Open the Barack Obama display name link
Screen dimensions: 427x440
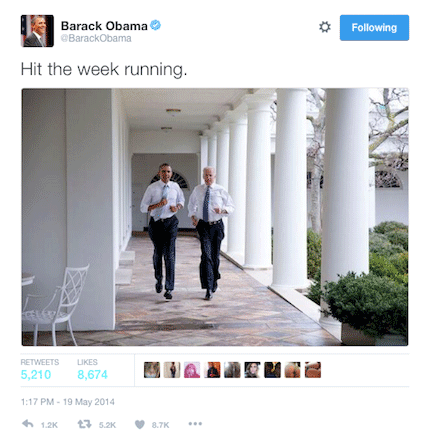[x=104, y=26]
